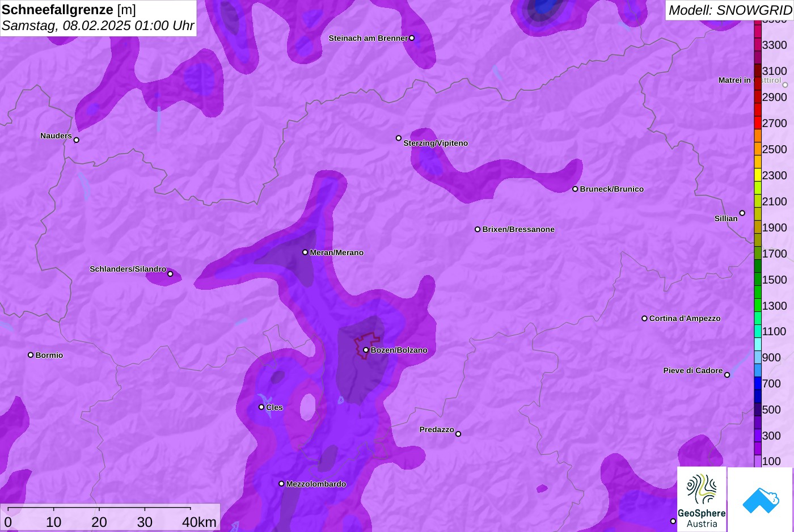
Task: Click the Schlanders/Silandro marker dot
Action: pyautogui.click(x=170, y=274)
